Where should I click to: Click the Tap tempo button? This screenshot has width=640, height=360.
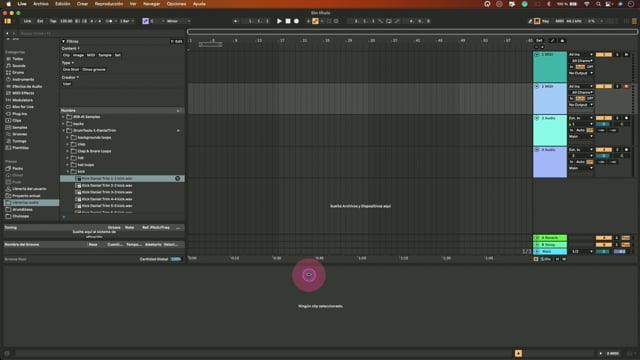53,21
